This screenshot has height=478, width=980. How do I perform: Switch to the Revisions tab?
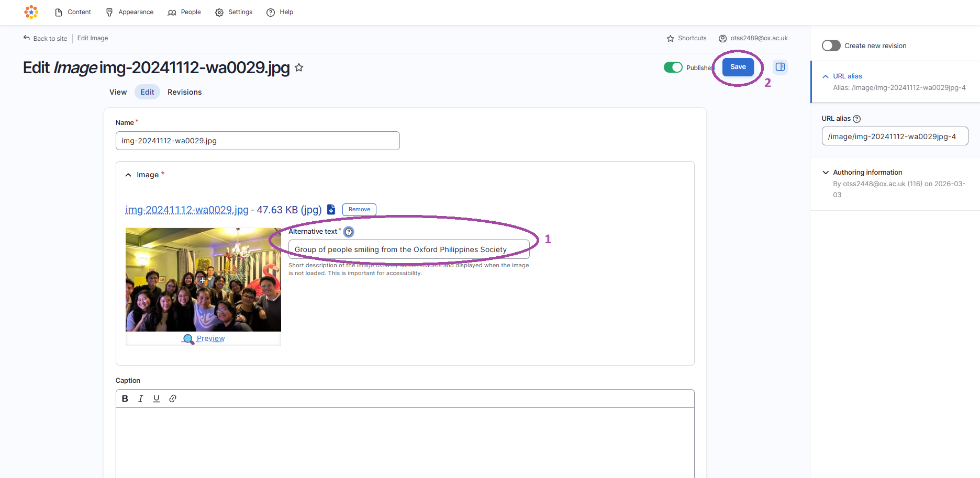[184, 92]
